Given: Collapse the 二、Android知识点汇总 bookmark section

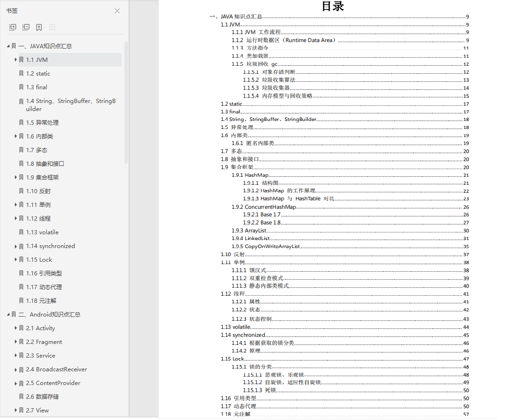Looking at the screenshot, I should [9, 315].
